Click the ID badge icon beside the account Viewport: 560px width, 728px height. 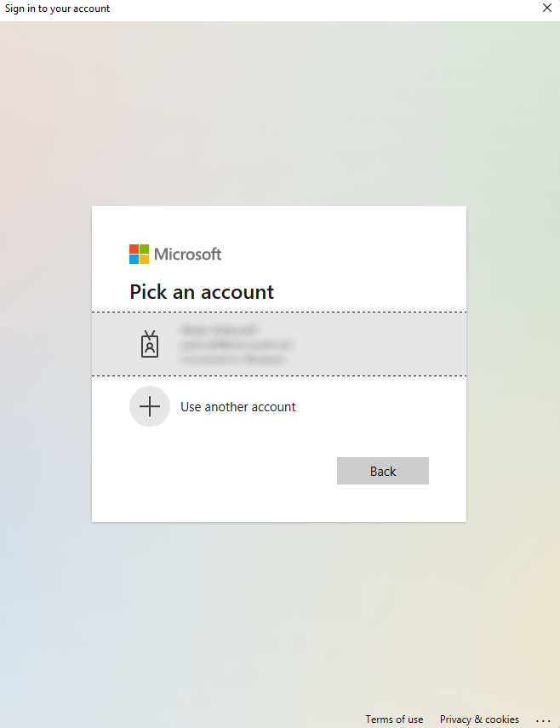pos(150,344)
